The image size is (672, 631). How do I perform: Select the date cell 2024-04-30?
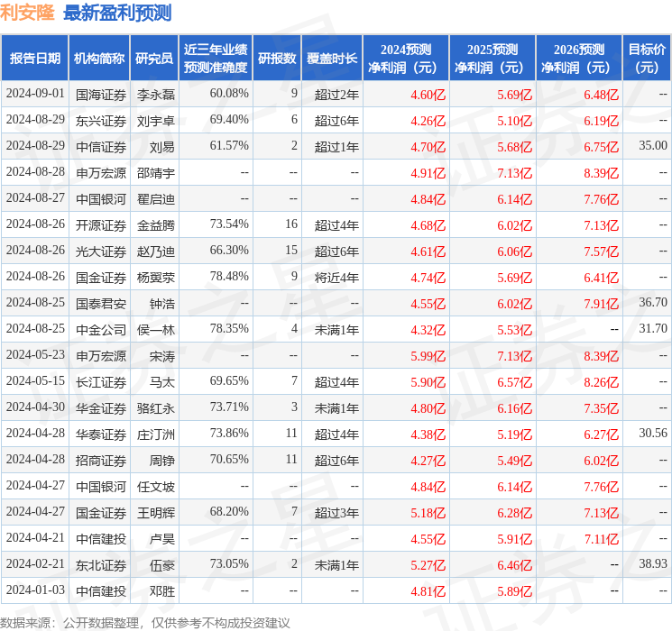[x=35, y=407]
